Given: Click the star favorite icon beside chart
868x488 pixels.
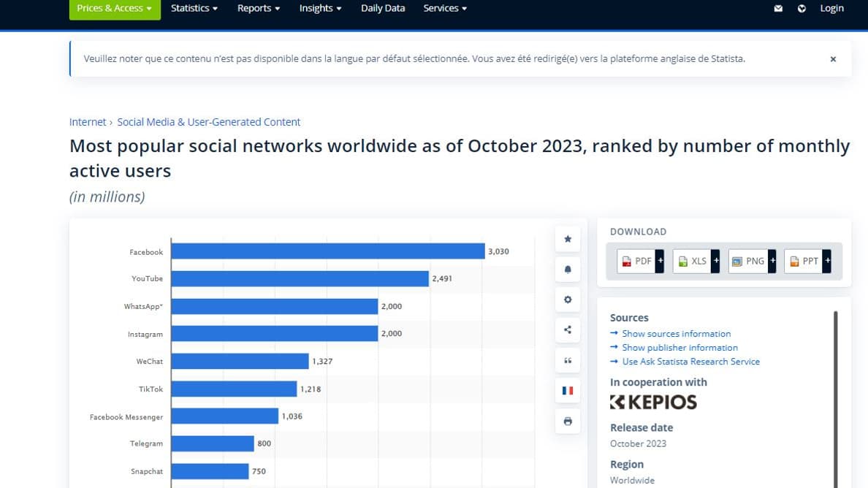Looking at the screenshot, I should [568, 239].
